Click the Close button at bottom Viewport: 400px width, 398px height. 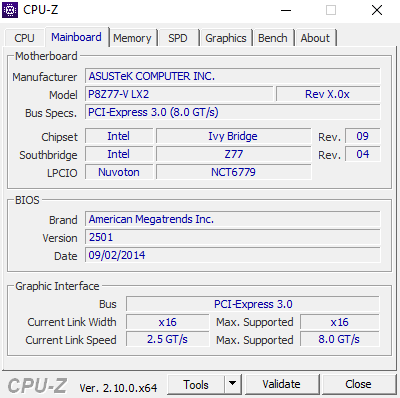[x=358, y=384]
